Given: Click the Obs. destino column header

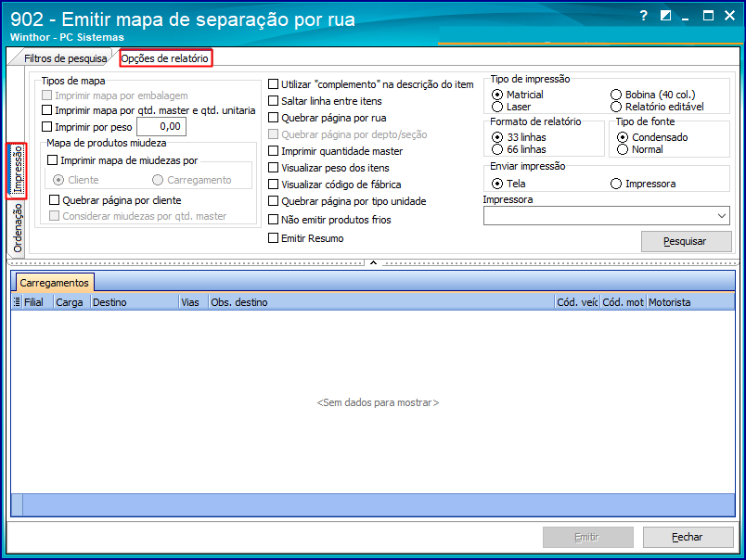Looking at the screenshot, I should coord(381,302).
